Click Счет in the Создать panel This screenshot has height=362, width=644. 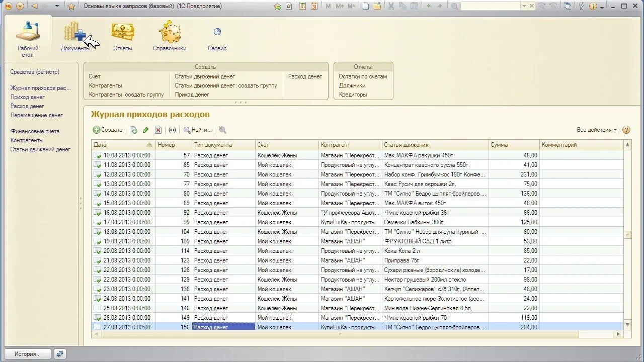pos(95,76)
